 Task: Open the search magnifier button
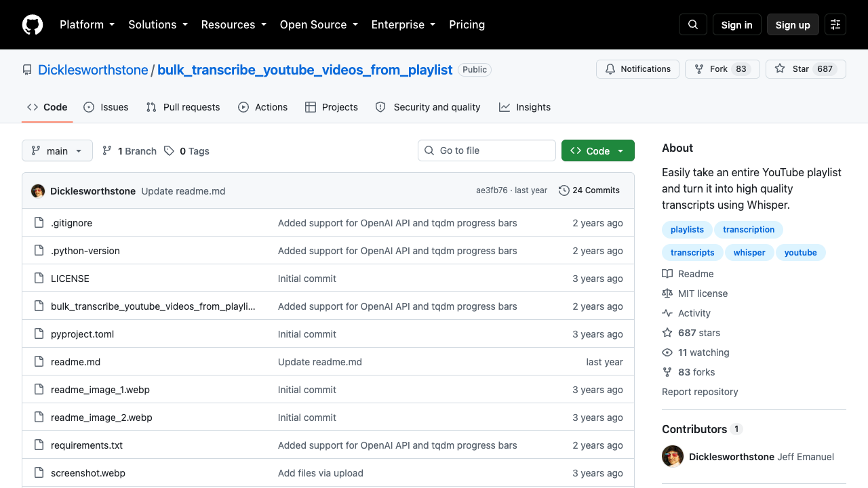(x=693, y=24)
